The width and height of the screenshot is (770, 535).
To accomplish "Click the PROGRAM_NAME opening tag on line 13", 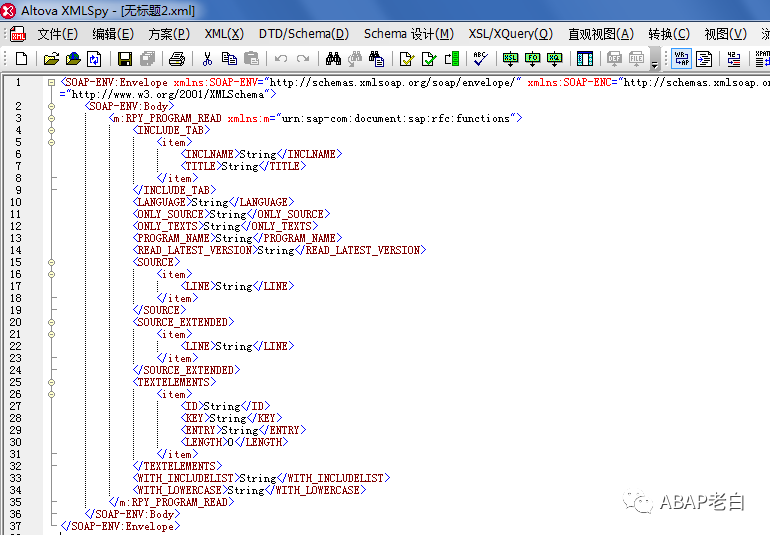I will pyautogui.click(x=173, y=238).
